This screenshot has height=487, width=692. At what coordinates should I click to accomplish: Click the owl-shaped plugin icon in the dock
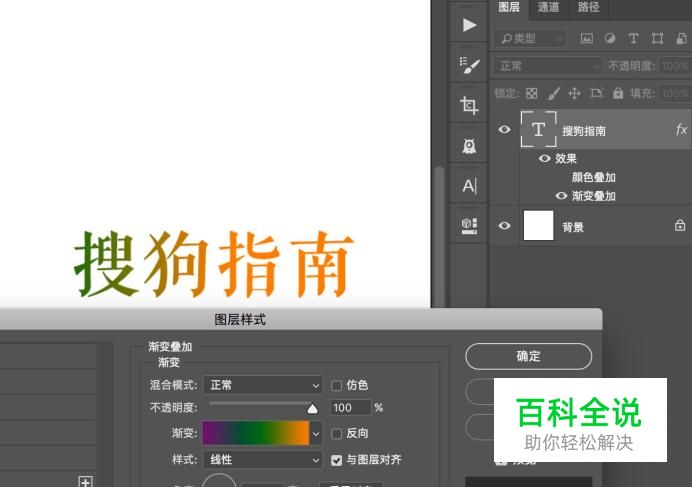(469, 146)
